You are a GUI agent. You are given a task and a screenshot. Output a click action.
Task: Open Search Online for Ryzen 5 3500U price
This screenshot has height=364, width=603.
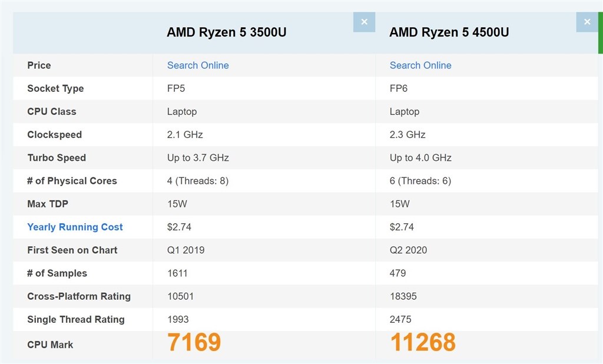(x=198, y=65)
